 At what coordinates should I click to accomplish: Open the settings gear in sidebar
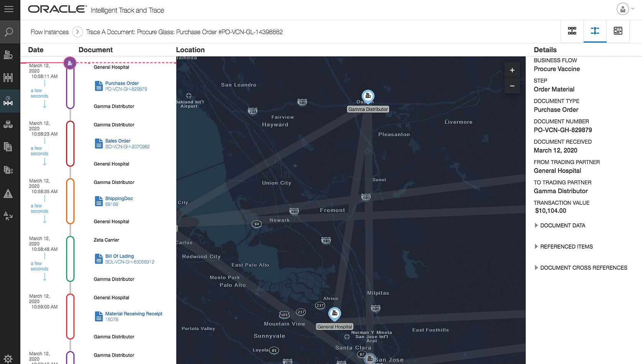[x=8, y=359]
